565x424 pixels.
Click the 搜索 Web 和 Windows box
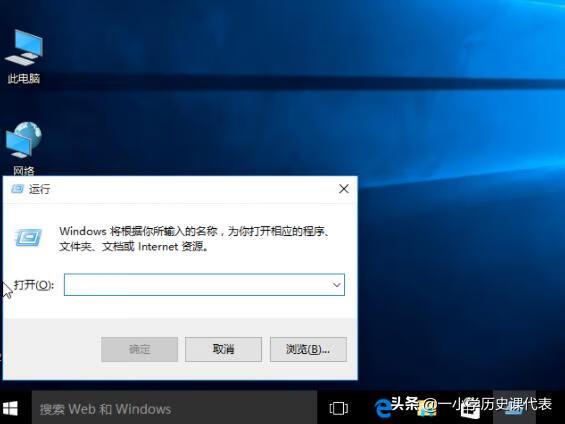[174, 409]
